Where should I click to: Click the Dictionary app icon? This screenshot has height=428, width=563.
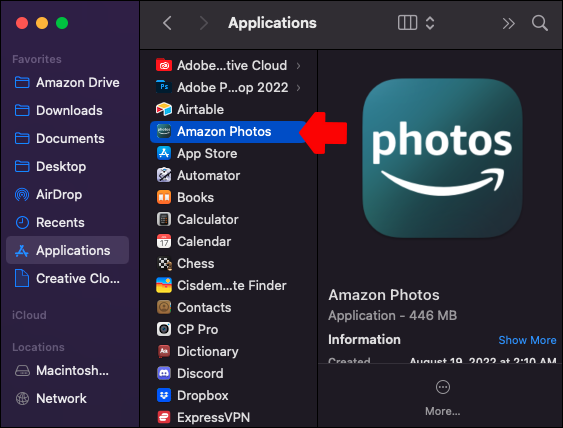[164, 351]
